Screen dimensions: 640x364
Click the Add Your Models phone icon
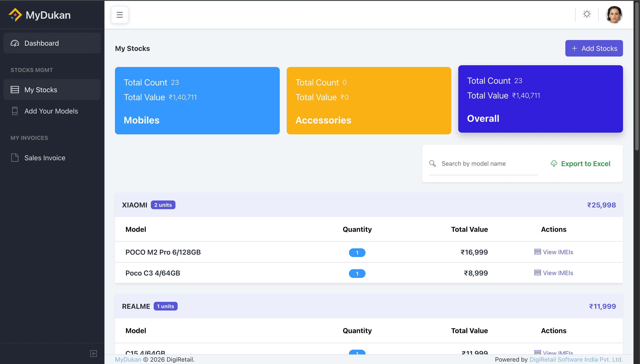(15, 111)
